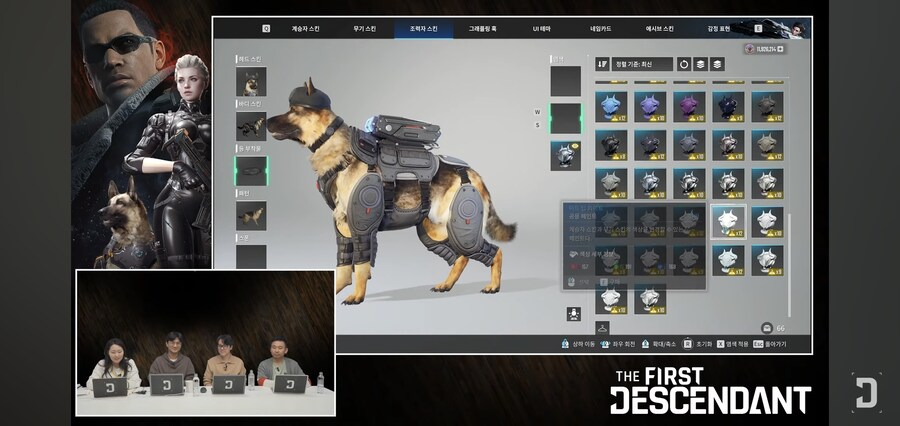Click the sort order arrows icon
900x426 pixels.
pos(603,64)
